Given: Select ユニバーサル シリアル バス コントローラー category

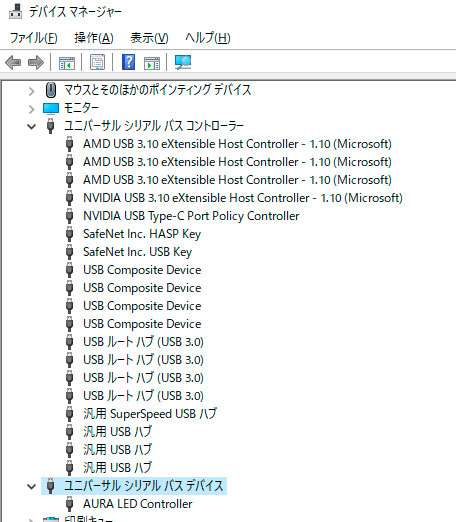Looking at the screenshot, I should click(154, 126).
